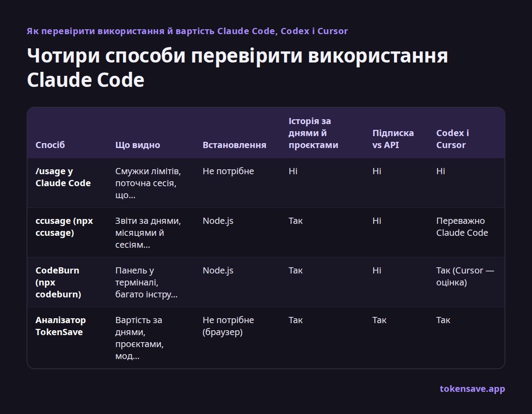Select the 'Аналізатор TokenSave' row name

(x=61, y=326)
